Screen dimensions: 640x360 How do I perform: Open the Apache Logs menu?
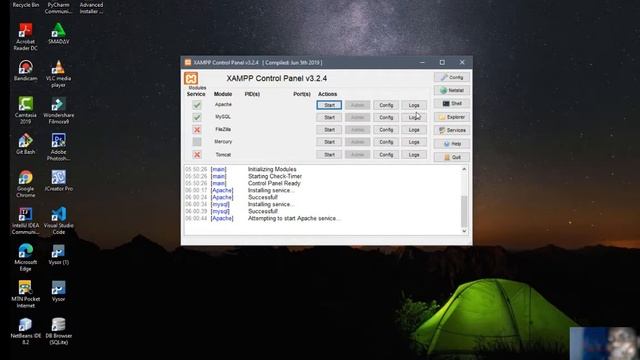414,105
